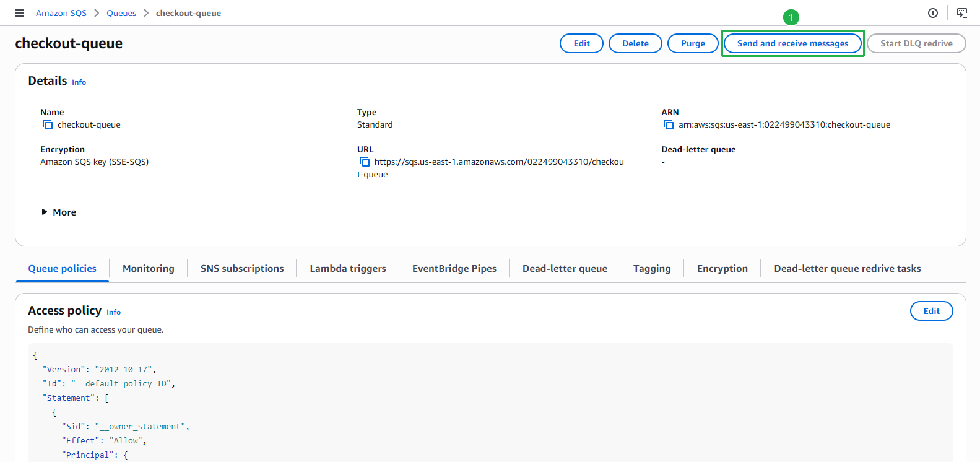Click the checkout-queue page heading

tap(69, 43)
